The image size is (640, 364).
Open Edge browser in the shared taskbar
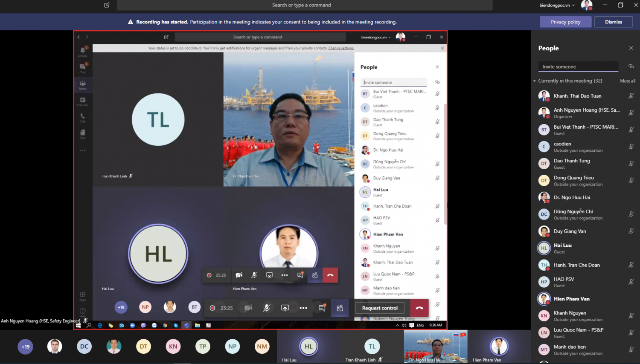click(100, 325)
